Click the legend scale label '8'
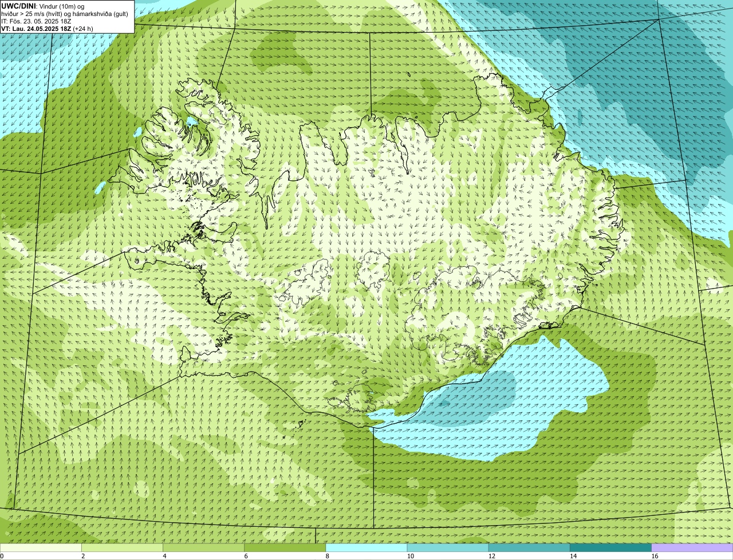 coord(327,556)
